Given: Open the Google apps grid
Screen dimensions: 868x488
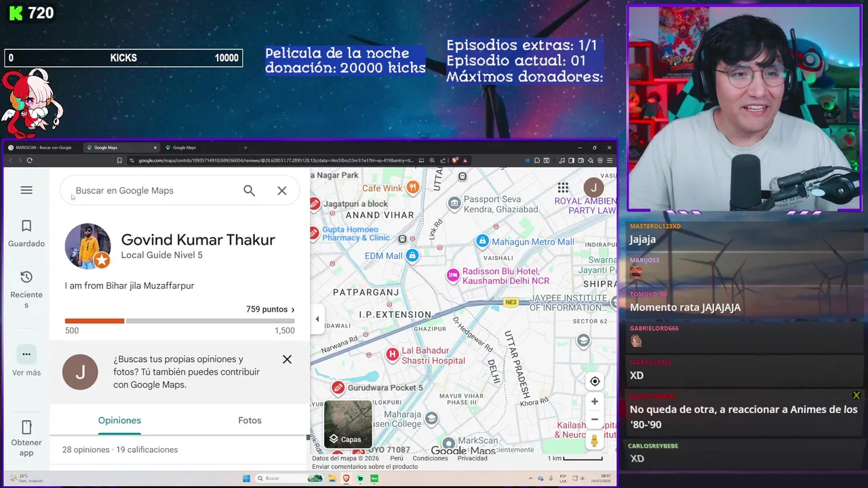Looking at the screenshot, I should [563, 188].
